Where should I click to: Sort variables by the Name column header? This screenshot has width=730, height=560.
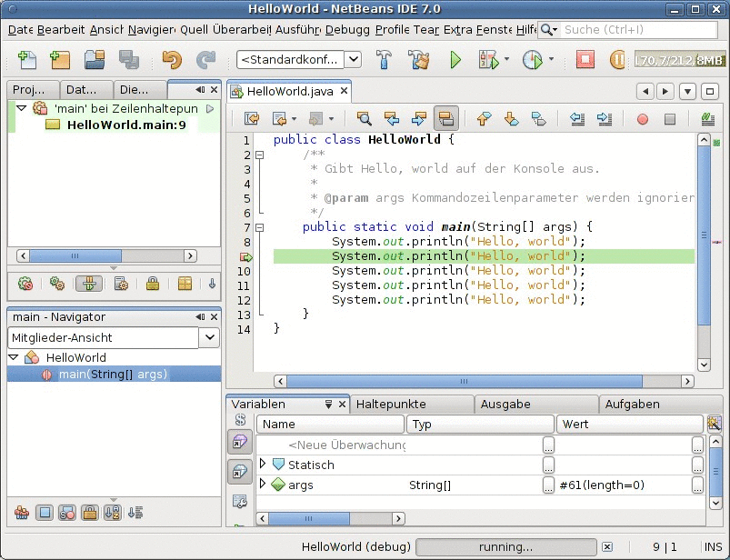tap(330, 424)
